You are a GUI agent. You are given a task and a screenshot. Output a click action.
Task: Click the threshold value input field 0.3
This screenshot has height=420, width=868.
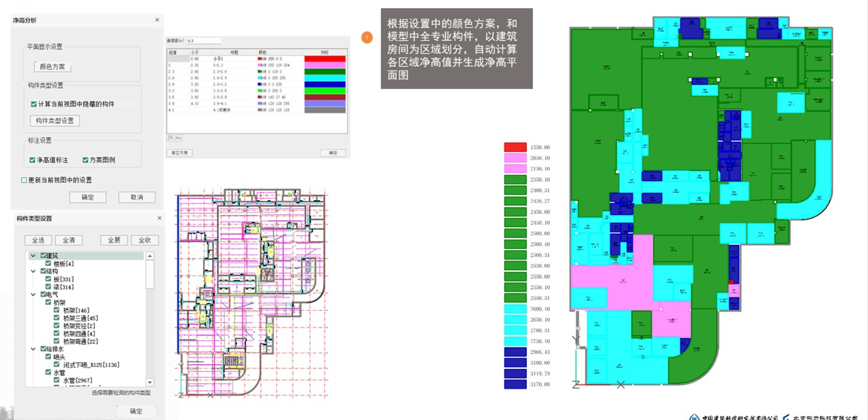(204, 41)
